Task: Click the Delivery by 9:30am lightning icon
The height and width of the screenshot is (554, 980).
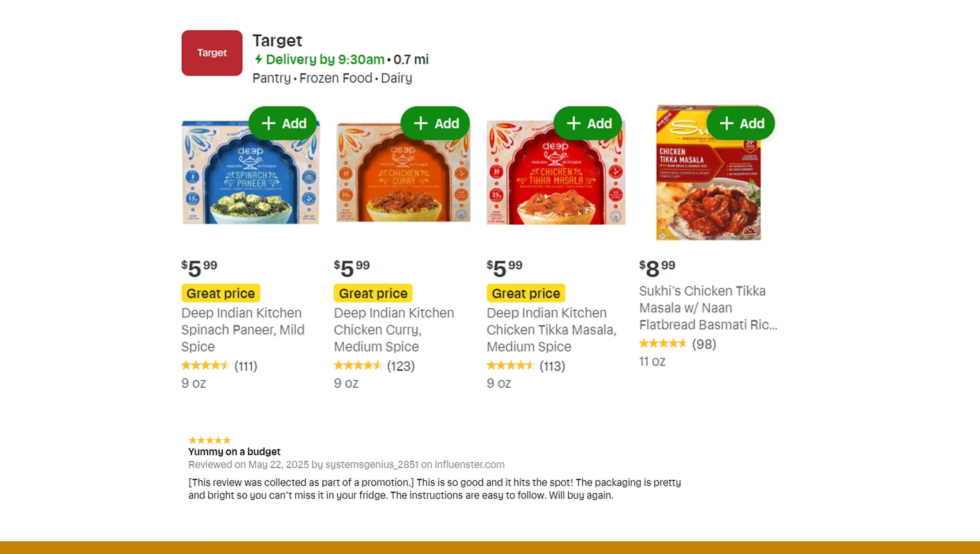Action: pos(258,59)
